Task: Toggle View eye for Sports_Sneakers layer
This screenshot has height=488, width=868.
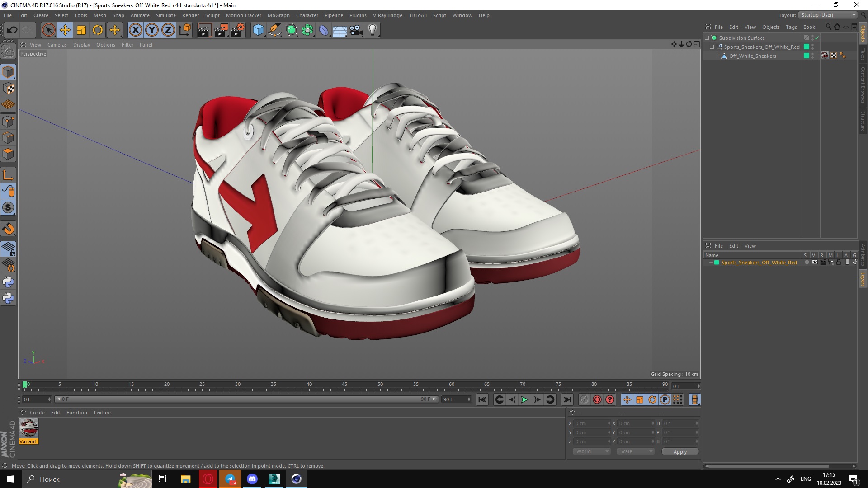Action: tap(815, 263)
